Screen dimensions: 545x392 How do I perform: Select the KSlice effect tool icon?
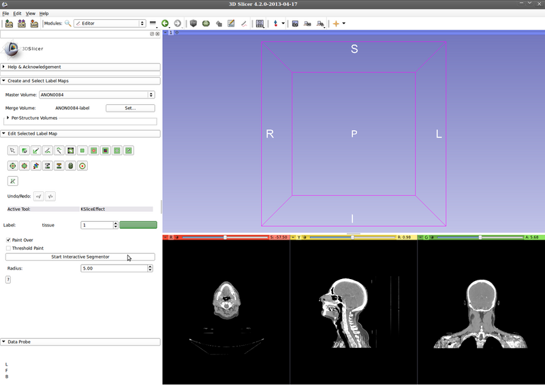point(12,181)
